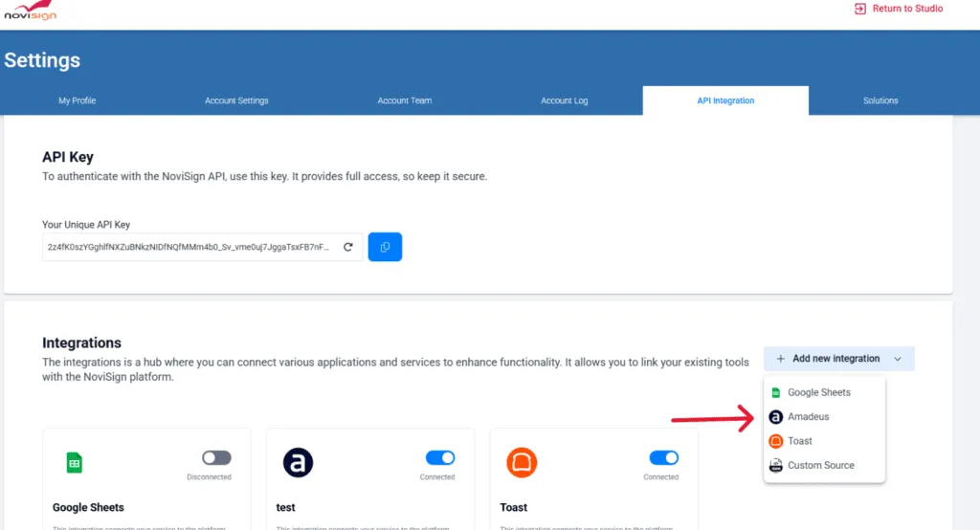
Task: Click the Google Sheets card icon
Action: pyautogui.click(x=74, y=463)
